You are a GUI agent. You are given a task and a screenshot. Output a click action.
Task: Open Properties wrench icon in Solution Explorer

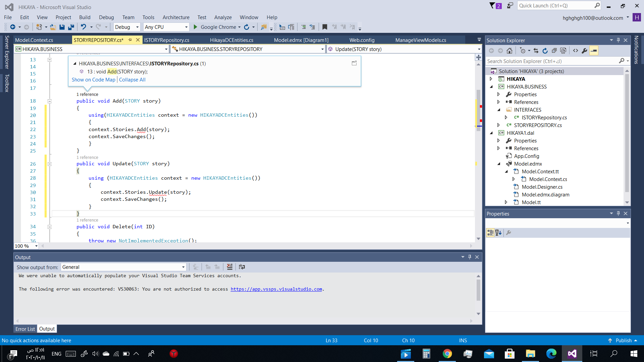(585, 51)
